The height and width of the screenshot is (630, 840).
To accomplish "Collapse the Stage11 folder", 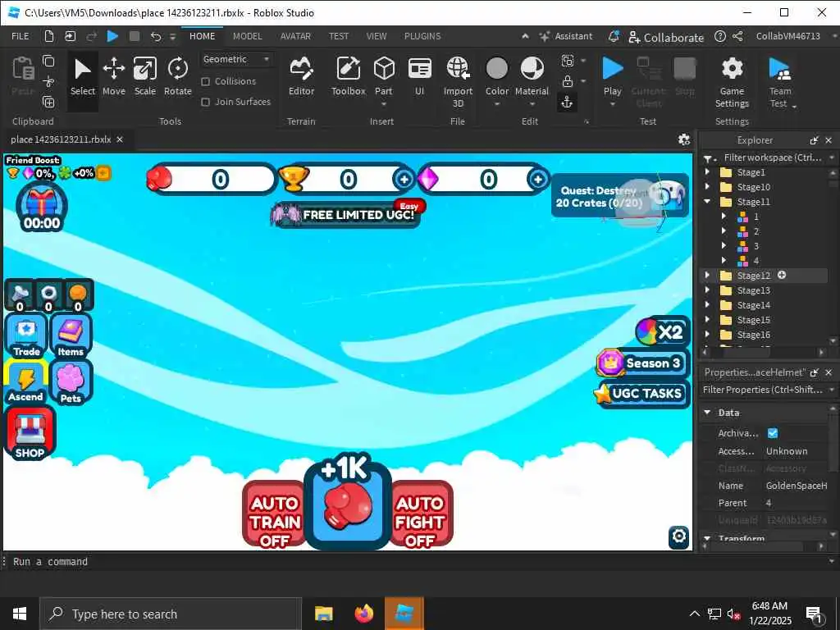I will point(707,202).
